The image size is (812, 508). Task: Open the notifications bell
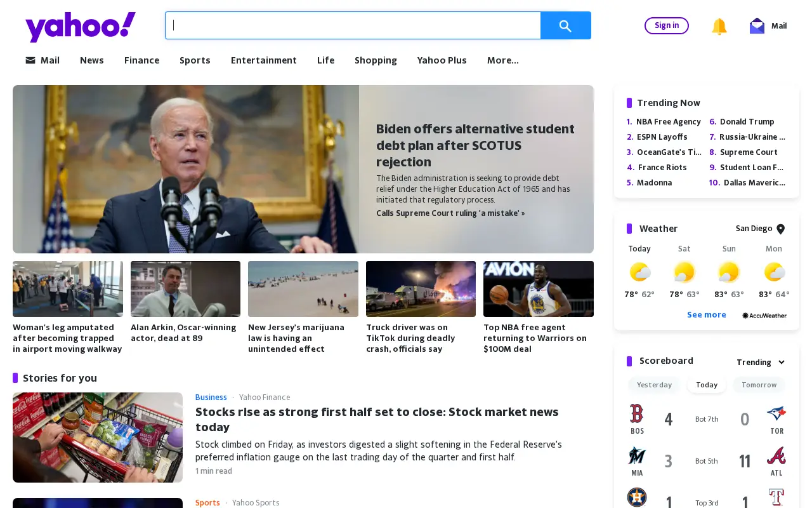tap(719, 26)
